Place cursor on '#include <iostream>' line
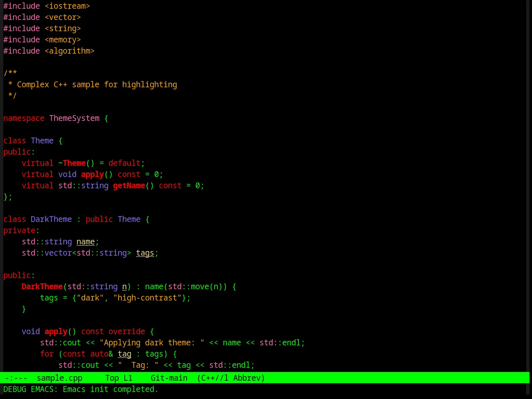Image resolution: width=532 pixels, height=399 pixels. 47,6
